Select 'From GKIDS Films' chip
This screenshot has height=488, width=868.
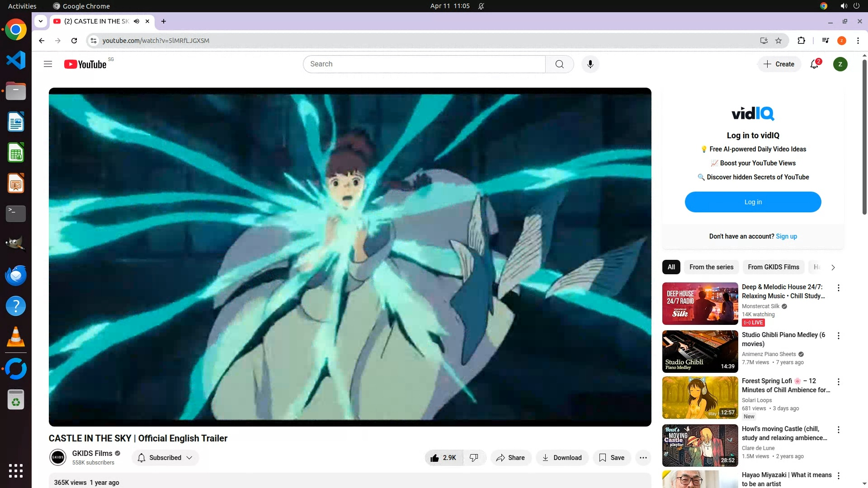tap(773, 267)
